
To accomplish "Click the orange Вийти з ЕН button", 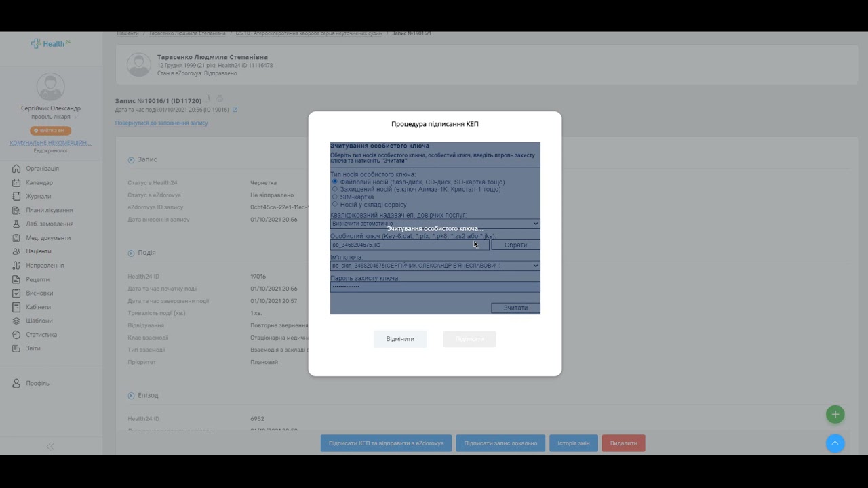I will tap(50, 130).
